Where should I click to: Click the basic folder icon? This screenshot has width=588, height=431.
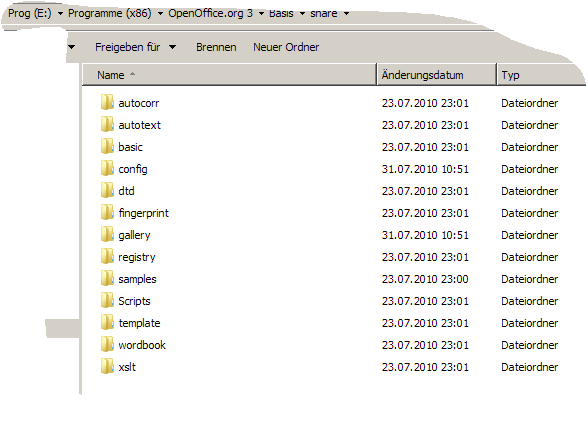tap(107, 147)
